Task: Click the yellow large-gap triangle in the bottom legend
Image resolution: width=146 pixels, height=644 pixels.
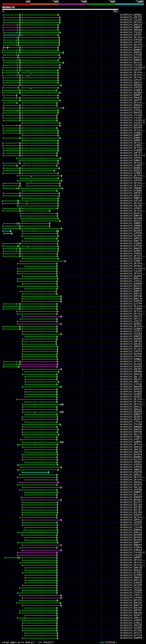Action: (19, 642)
